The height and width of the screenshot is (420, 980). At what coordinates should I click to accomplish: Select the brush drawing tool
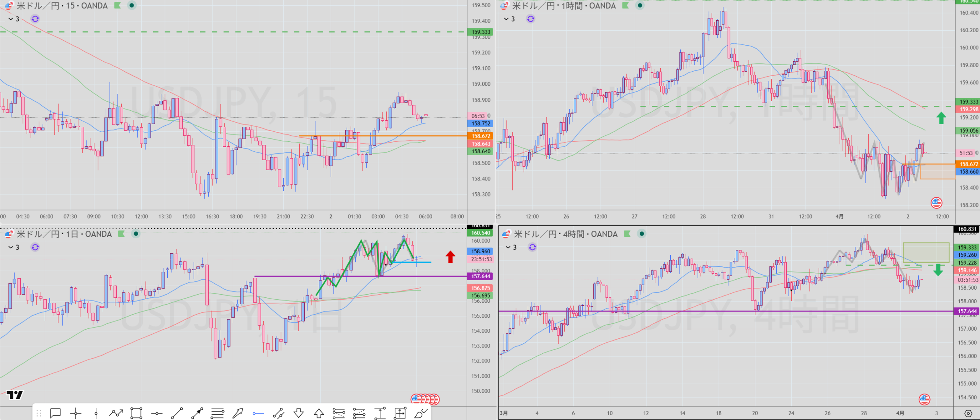[x=420, y=413]
